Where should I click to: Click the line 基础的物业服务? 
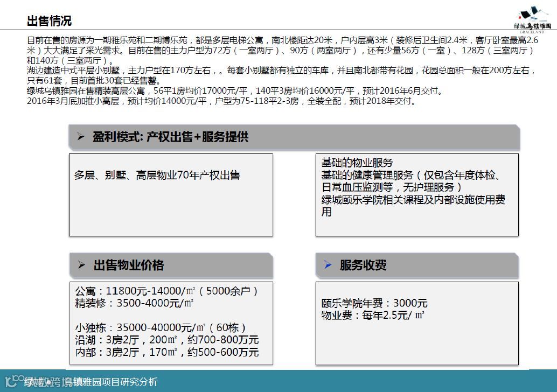click(x=357, y=163)
